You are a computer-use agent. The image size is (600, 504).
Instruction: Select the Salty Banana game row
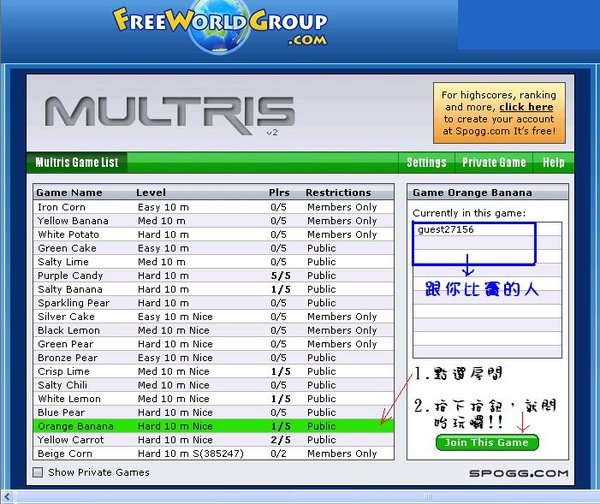[214, 289]
